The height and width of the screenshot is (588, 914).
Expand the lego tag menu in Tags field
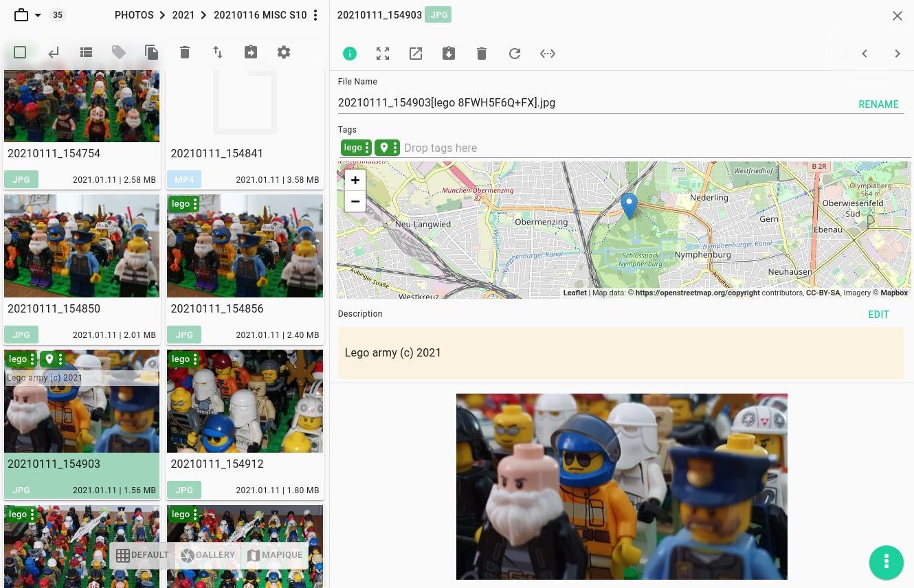pos(367,148)
